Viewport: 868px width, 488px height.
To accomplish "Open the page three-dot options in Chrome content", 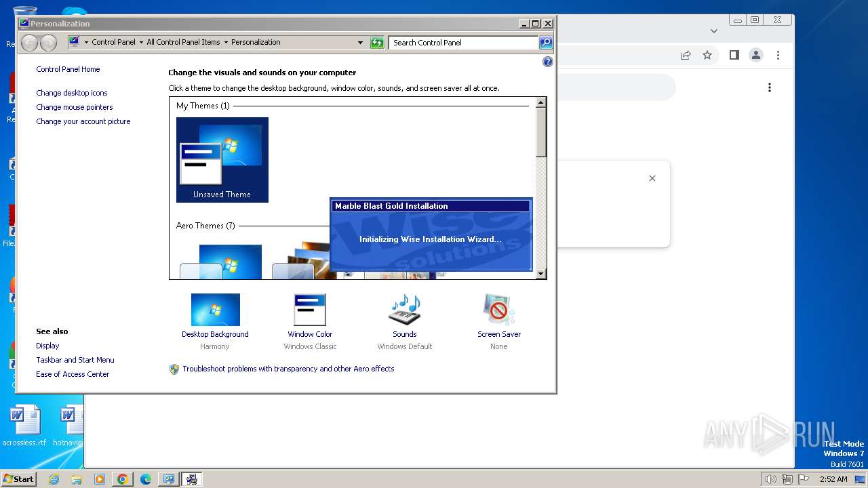I will (770, 87).
